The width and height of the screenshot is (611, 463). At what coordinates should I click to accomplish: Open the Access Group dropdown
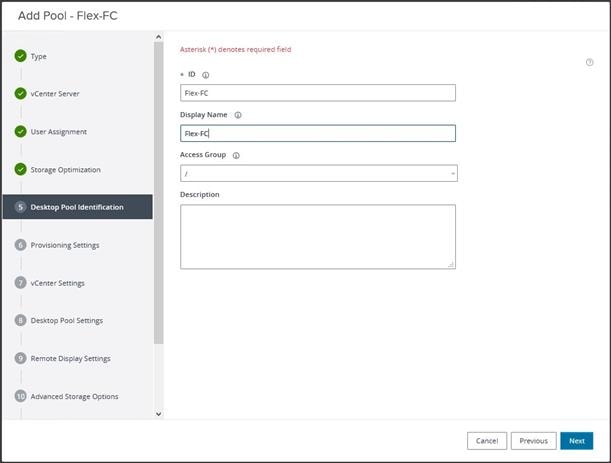coord(319,173)
